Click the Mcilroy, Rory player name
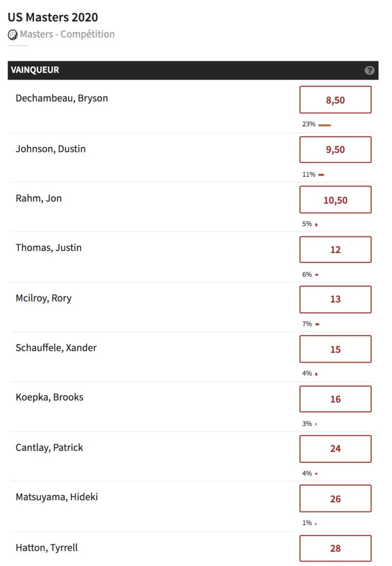 (x=44, y=298)
